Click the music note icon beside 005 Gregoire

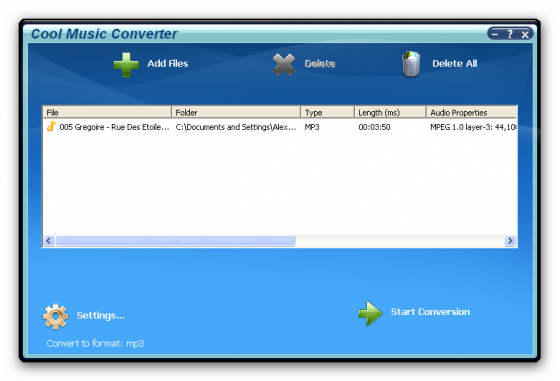(x=51, y=126)
